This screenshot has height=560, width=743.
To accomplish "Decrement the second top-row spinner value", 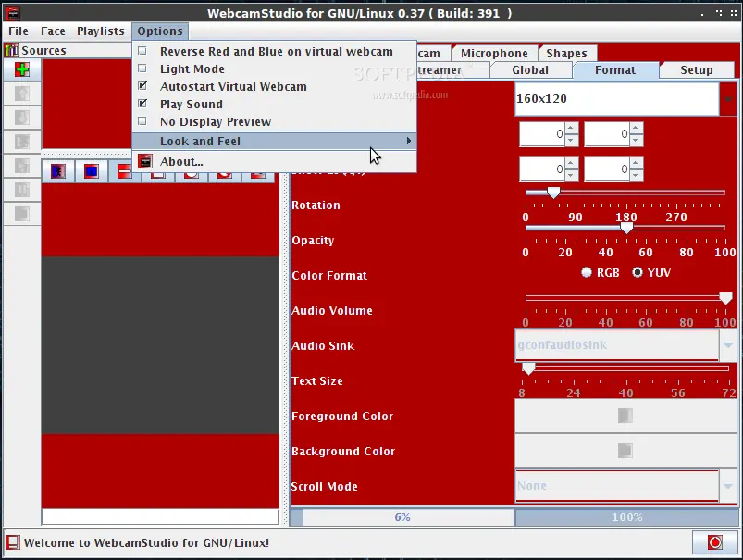I will (x=637, y=141).
